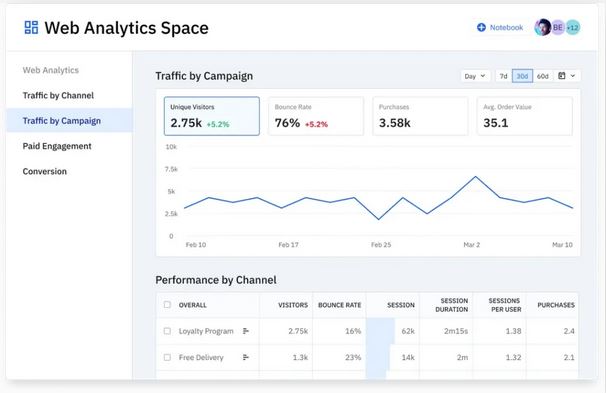Viewport: 606px width, 393px height.
Task: Click the 14k session bar cell
Action: [393, 357]
